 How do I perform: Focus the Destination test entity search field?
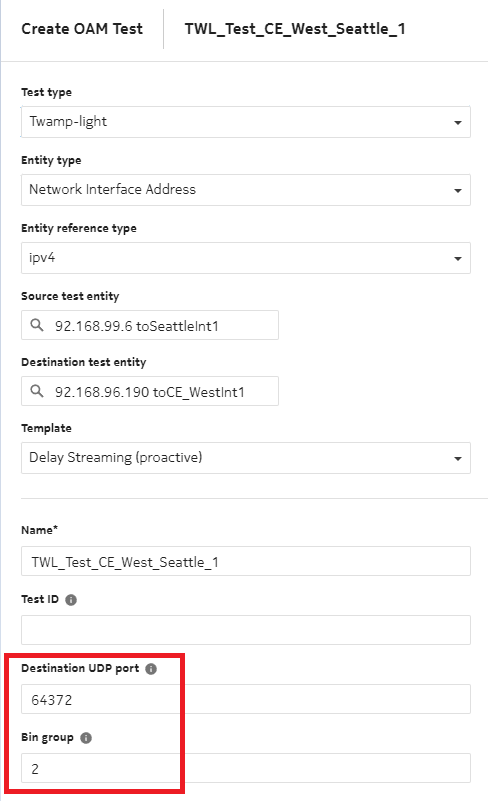(150, 391)
